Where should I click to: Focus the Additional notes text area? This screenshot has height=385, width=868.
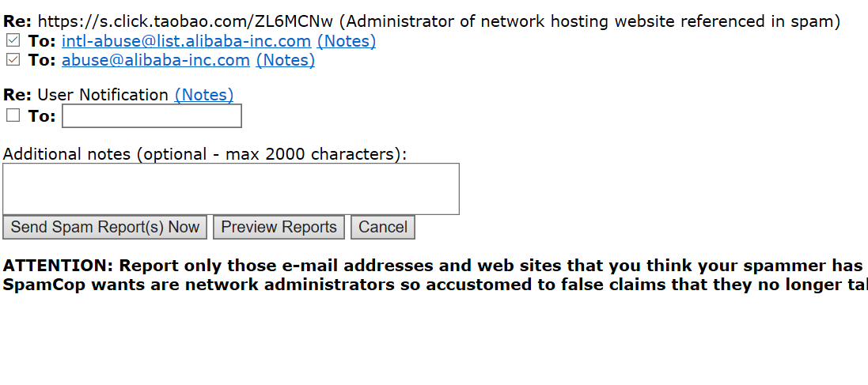[x=231, y=188]
